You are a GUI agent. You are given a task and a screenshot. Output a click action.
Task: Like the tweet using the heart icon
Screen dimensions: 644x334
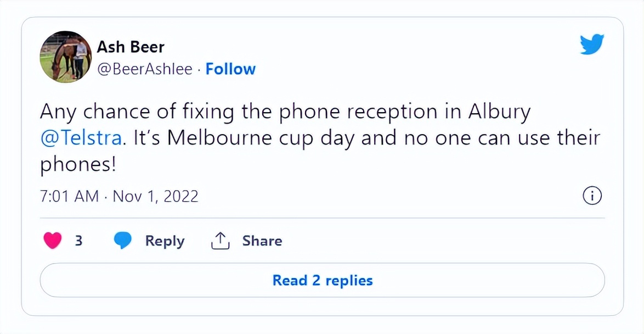52,240
